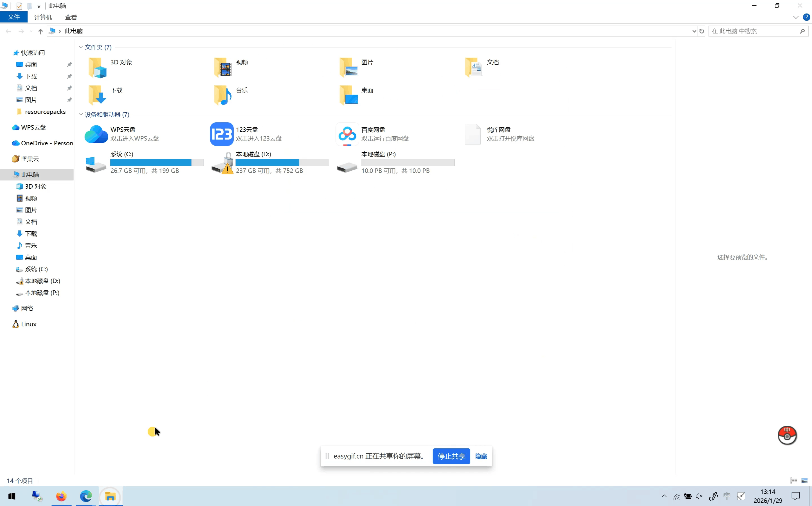Image resolution: width=812 pixels, height=506 pixels.
Task: Launch Firefox from the taskbar
Action: (61, 496)
